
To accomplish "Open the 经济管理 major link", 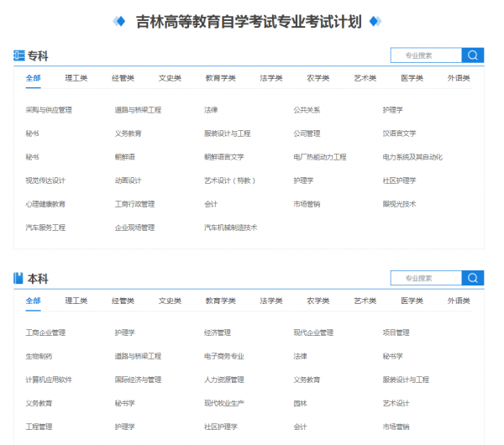I will click(x=218, y=332).
